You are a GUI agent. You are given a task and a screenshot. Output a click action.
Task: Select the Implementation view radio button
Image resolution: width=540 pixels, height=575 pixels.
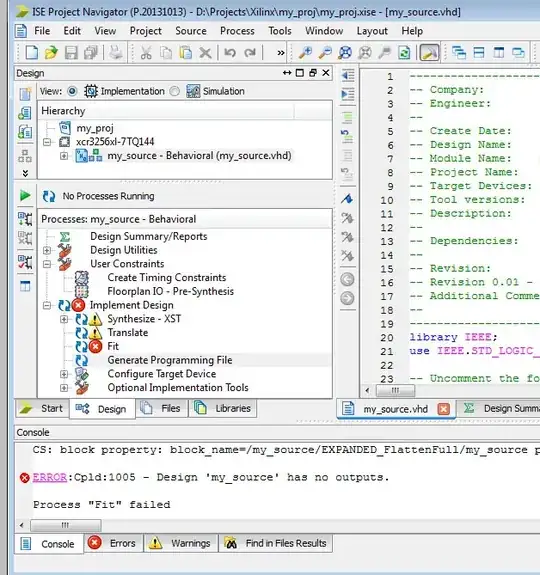tap(72, 91)
